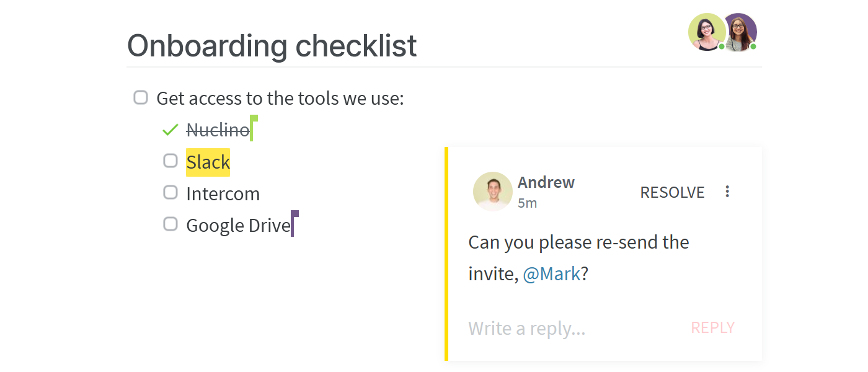Resolve Andrew's comment
This screenshot has width=868, height=372.
tap(672, 193)
